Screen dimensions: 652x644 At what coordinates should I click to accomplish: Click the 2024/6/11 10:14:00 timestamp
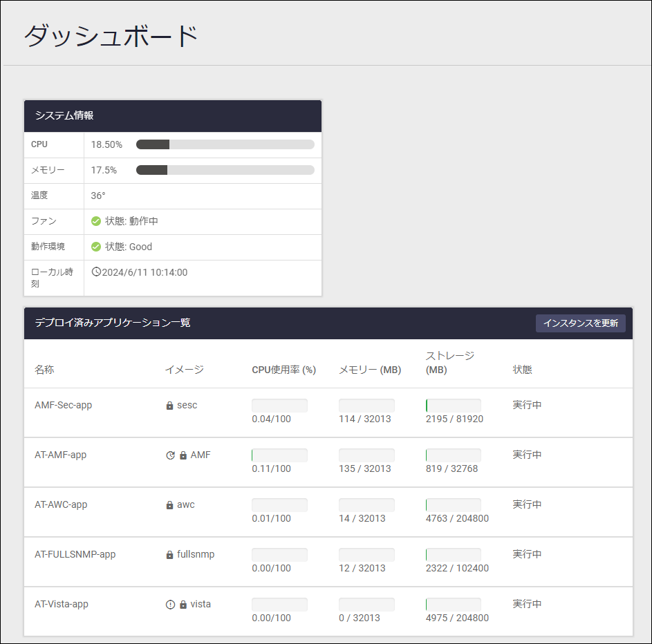point(145,272)
